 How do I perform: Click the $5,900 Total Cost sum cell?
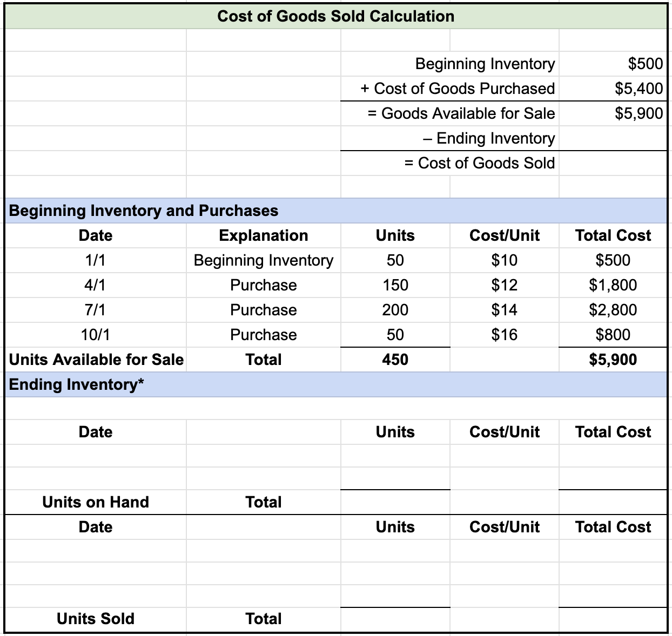click(613, 360)
